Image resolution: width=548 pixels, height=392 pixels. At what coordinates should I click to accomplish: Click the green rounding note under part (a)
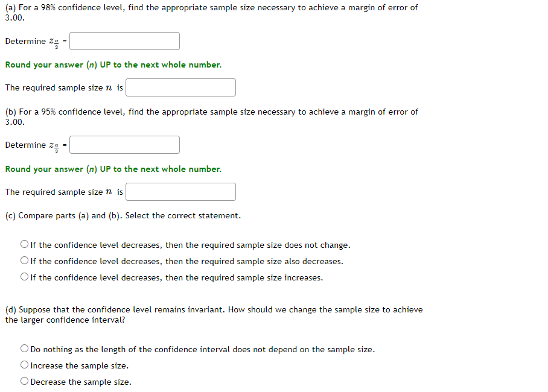pos(113,65)
